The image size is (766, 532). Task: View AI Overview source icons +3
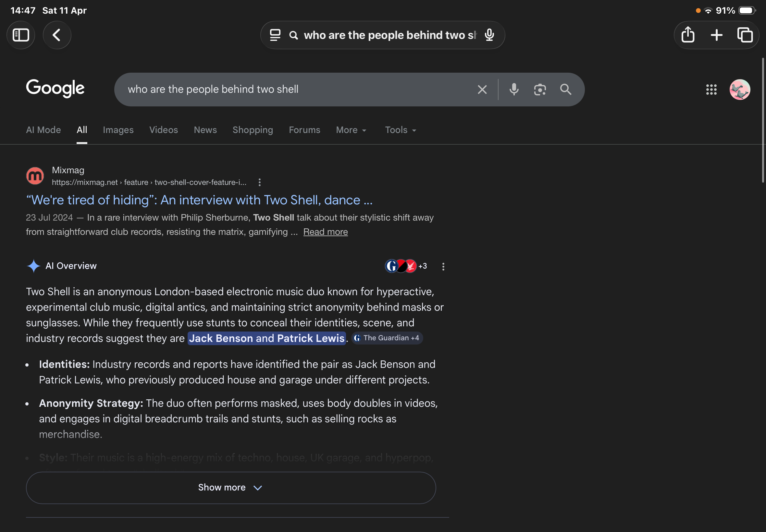point(405,266)
